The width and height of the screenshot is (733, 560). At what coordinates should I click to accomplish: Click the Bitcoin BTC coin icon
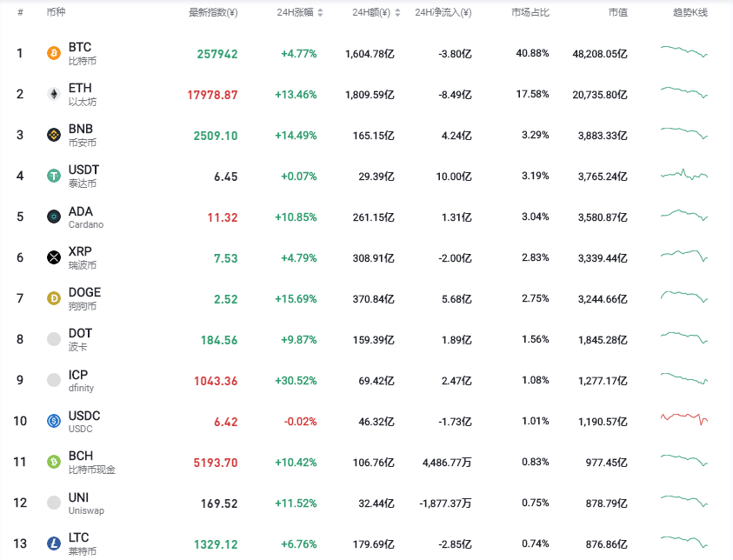point(54,53)
